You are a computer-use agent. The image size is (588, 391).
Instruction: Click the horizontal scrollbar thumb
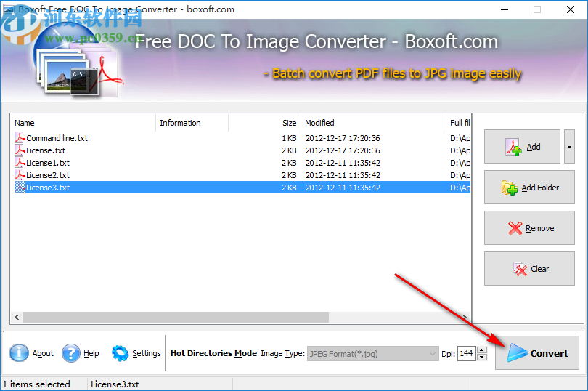coord(176,317)
